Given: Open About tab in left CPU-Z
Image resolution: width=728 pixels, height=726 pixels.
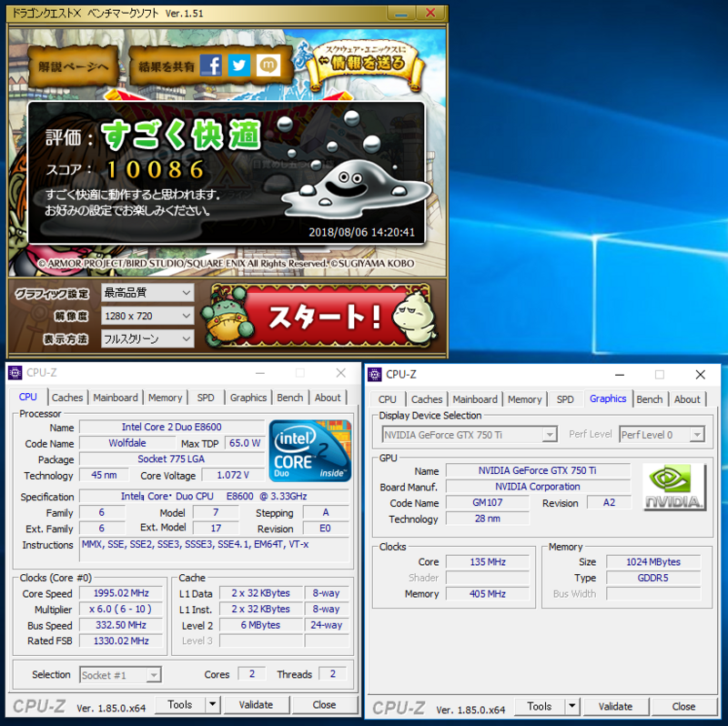Looking at the screenshot, I should 328,398.
